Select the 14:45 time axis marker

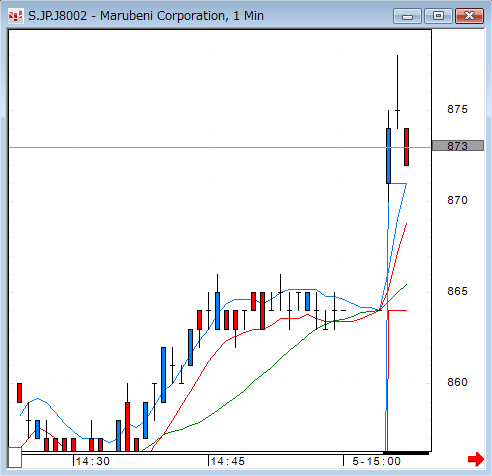coord(228,461)
